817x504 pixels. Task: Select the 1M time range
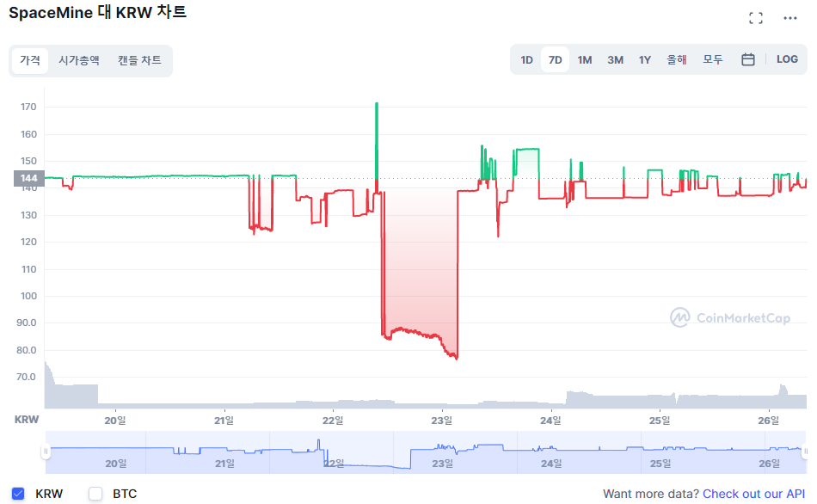585,60
